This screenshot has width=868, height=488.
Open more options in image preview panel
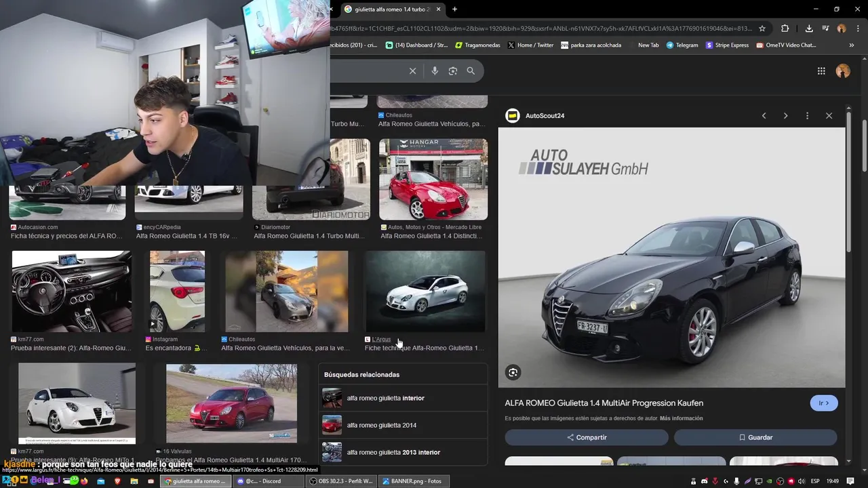pos(807,116)
